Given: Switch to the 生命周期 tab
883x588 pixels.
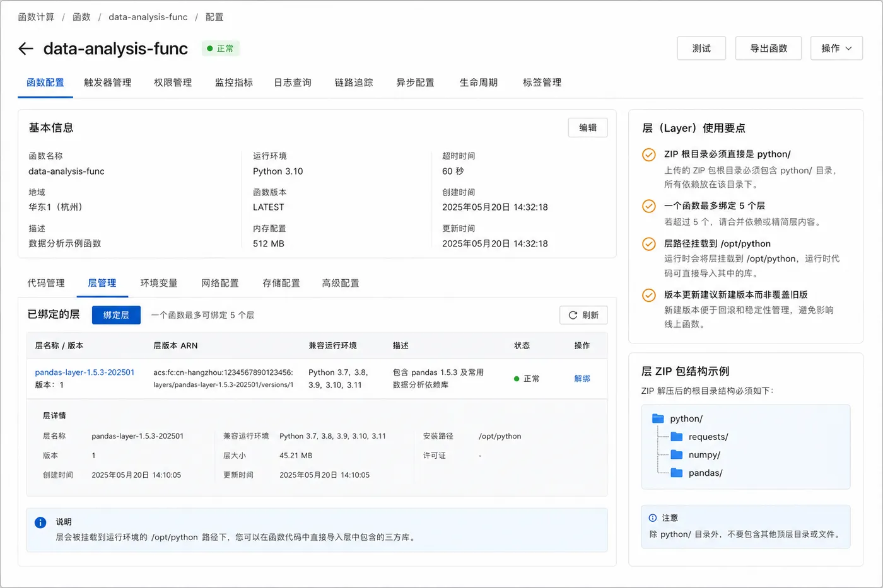Looking at the screenshot, I should coord(479,83).
